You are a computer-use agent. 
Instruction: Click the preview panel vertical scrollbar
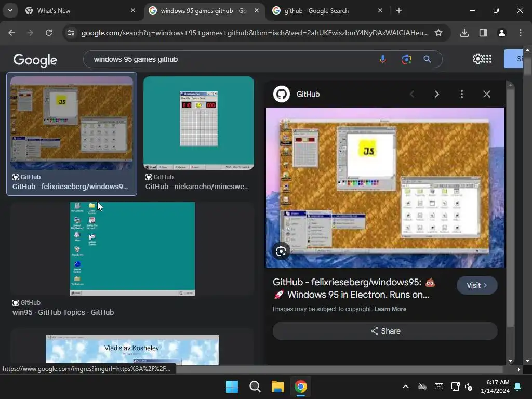pos(510,207)
